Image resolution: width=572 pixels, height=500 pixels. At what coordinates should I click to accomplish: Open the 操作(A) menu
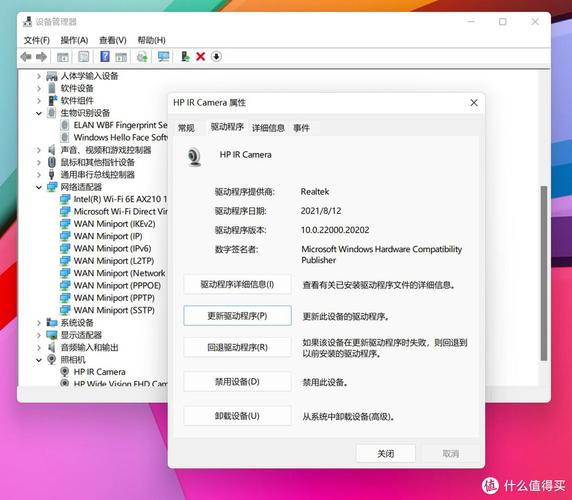click(74, 40)
